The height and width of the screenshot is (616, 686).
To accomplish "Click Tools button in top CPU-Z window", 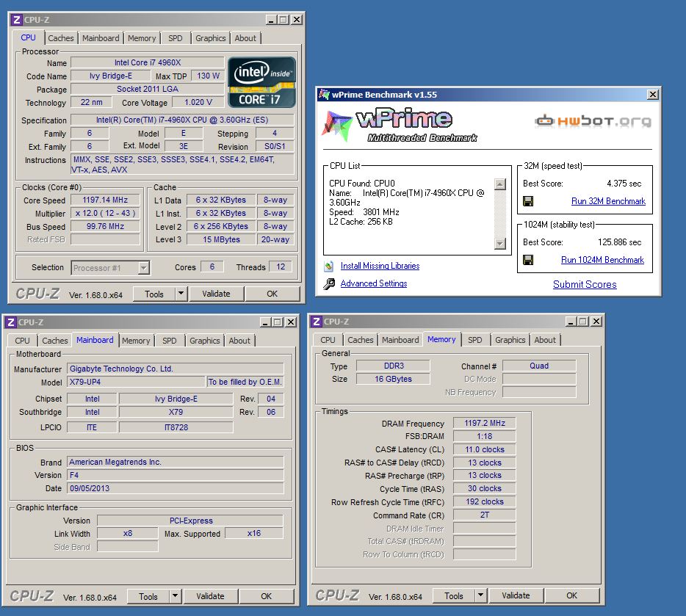I will click(x=154, y=294).
